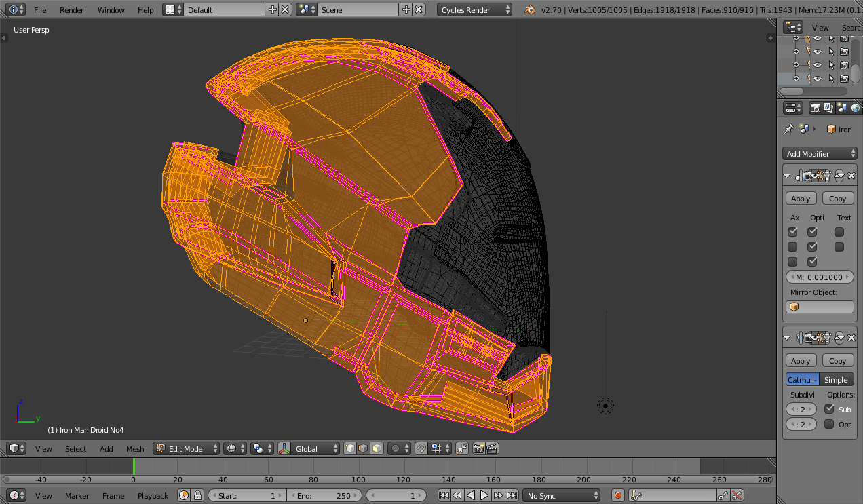The image size is (863, 504).
Task: Toggle the Sub checkbox in Options
Action: point(829,409)
